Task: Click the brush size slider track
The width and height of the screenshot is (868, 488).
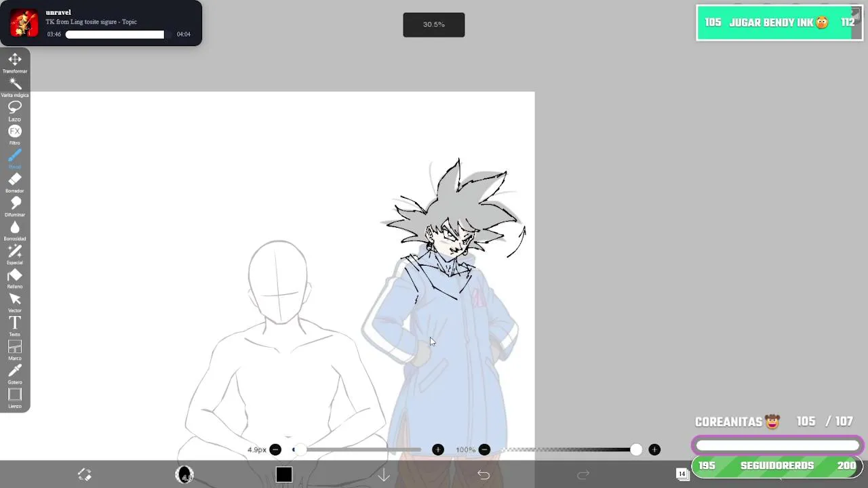Action: point(357,449)
